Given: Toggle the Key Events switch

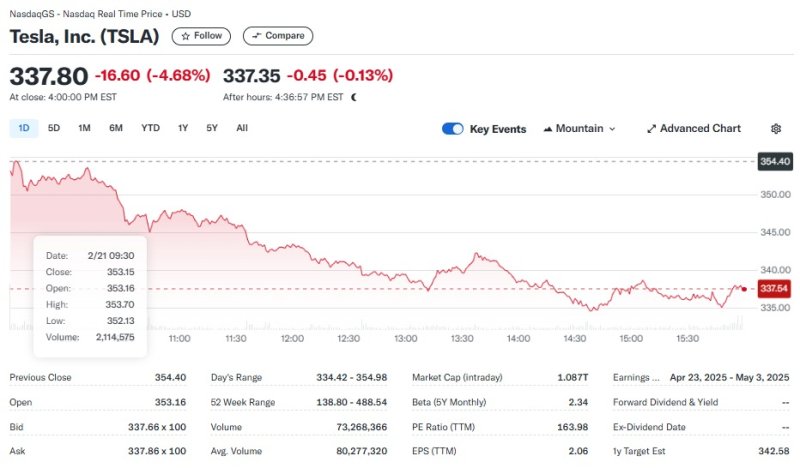Looking at the screenshot, I should click(x=452, y=129).
